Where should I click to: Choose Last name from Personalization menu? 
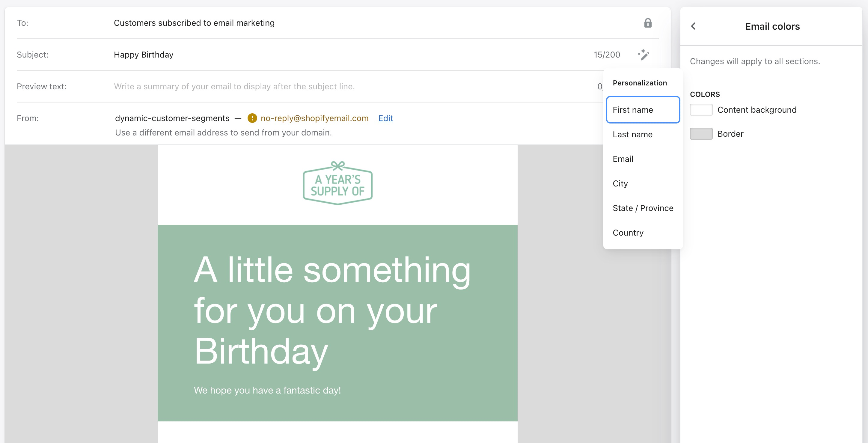coord(632,134)
